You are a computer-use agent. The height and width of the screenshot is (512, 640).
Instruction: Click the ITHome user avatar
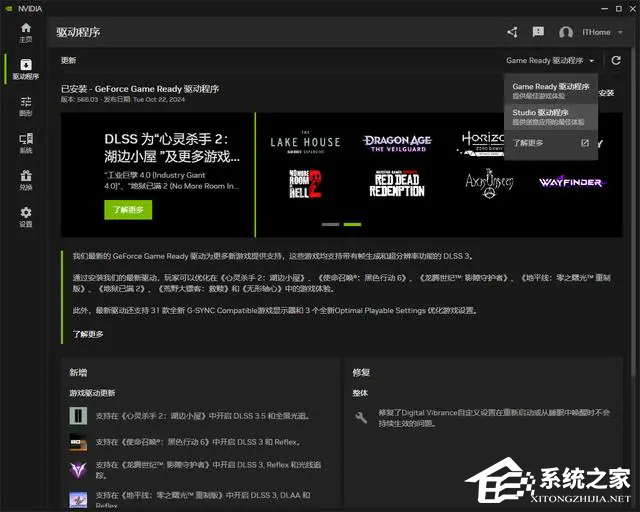pos(566,32)
